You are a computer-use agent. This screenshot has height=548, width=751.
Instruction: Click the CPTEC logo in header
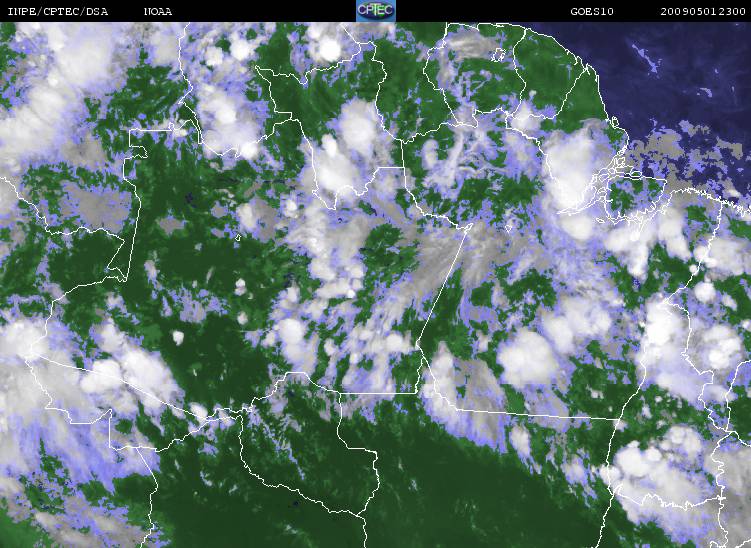coord(376,11)
